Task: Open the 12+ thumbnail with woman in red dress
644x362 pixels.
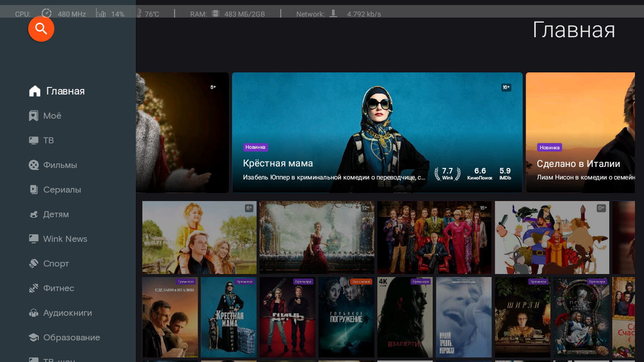Action: pyautogui.click(x=317, y=237)
